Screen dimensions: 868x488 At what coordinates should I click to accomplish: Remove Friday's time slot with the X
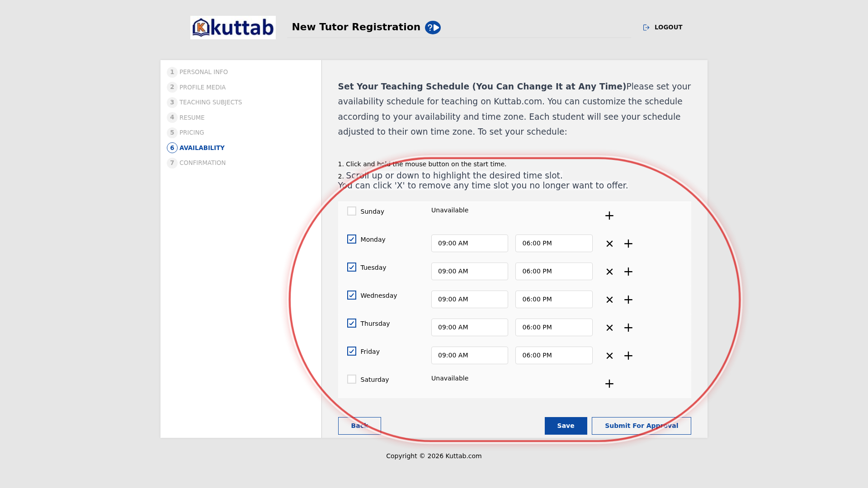[609, 356]
